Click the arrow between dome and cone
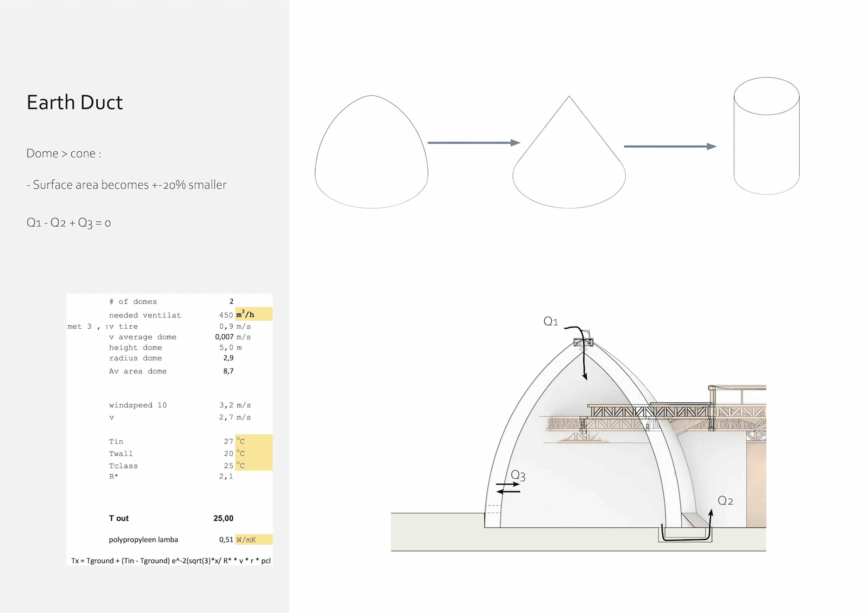Screen dimensions: 868x613 [473, 143]
